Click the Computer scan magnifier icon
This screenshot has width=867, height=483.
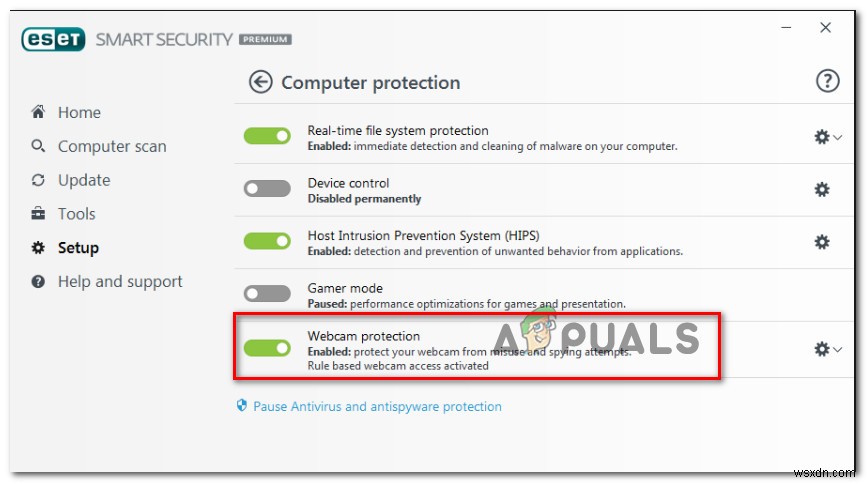point(38,146)
